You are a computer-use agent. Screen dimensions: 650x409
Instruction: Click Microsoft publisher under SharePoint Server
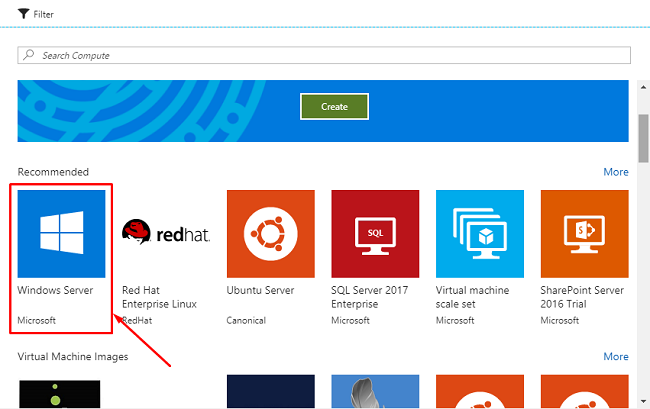point(560,320)
